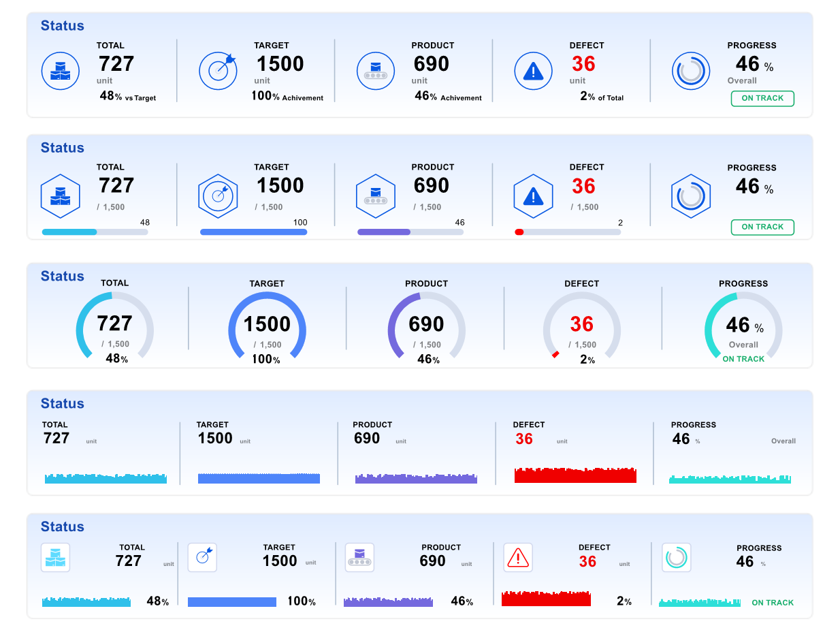Image resolution: width=840 pixels, height=630 pixels.
Task: Click the '48% vs Target' text
Action: 128,97
